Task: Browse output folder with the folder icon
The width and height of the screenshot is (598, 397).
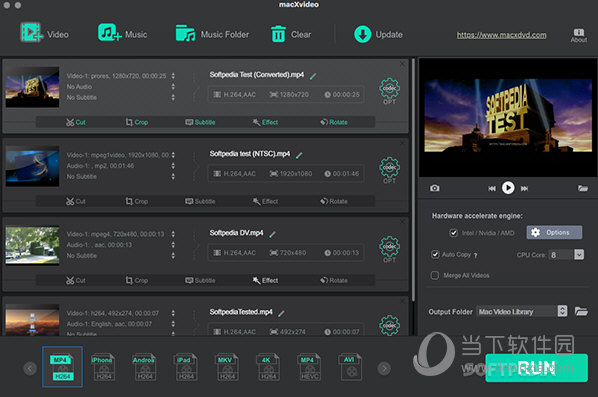Action: coord(581,311)
